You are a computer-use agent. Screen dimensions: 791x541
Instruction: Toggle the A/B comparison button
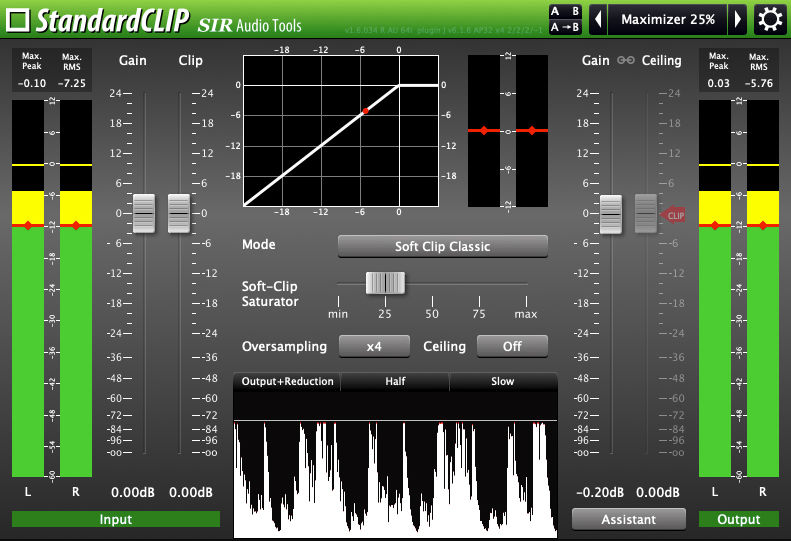565,12
